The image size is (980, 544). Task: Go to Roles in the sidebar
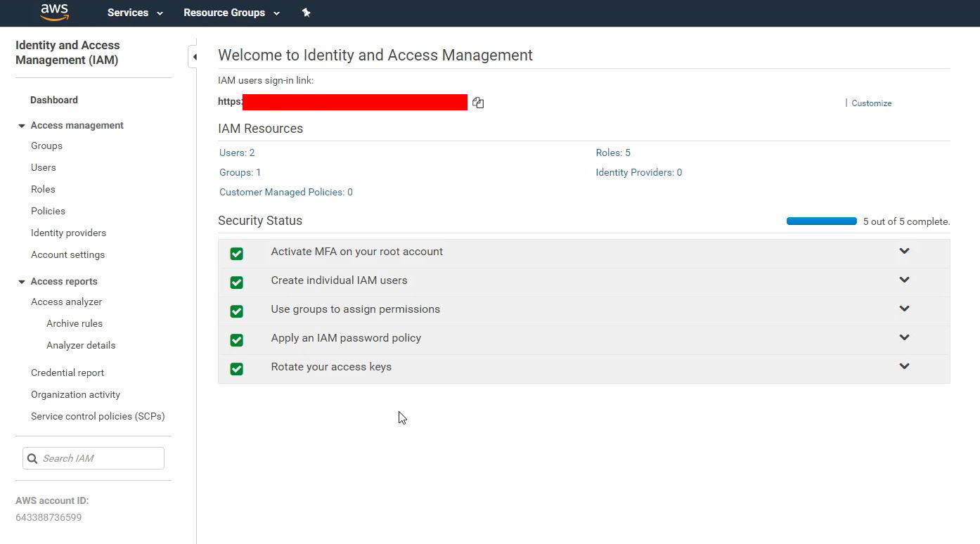43,189
